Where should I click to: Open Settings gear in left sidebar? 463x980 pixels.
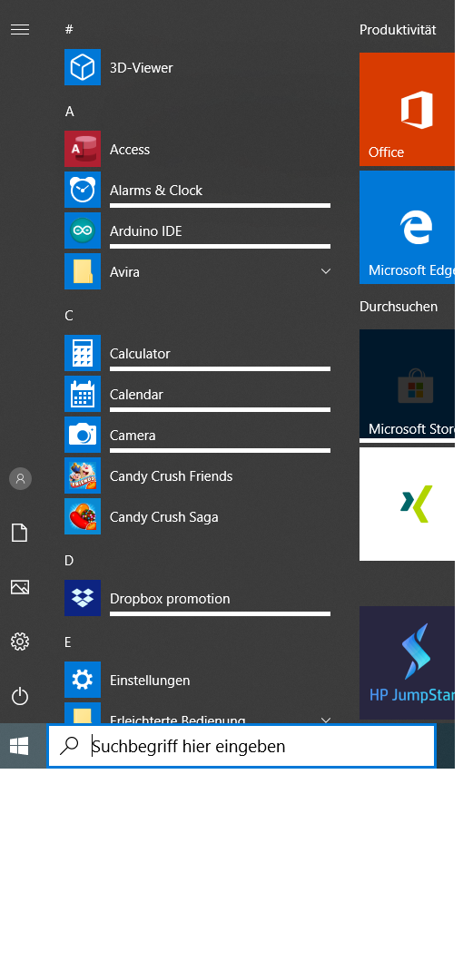(20, 642)
